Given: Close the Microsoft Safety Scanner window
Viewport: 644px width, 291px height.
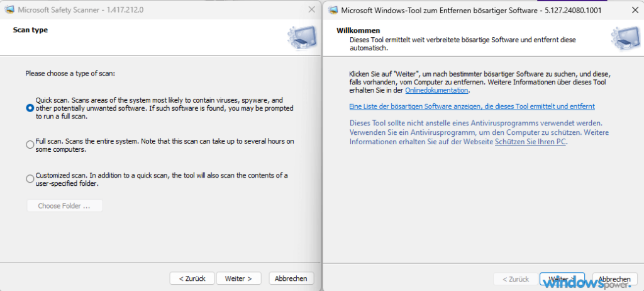Looking at the screenshot, I should pyautogui.click(x=312, y=9).
